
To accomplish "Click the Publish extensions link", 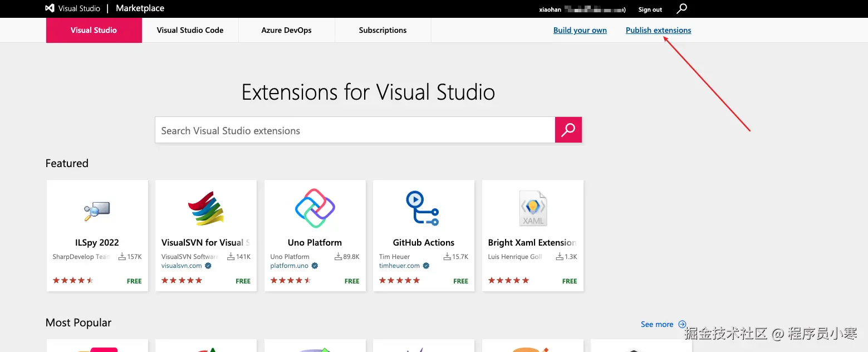I will pos(658,30).
